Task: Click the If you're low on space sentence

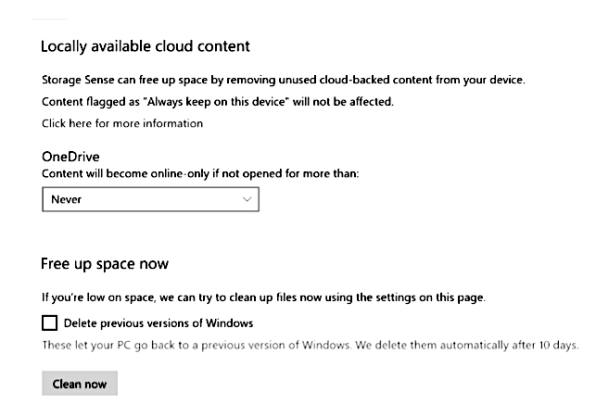Action: click(263, 297)
